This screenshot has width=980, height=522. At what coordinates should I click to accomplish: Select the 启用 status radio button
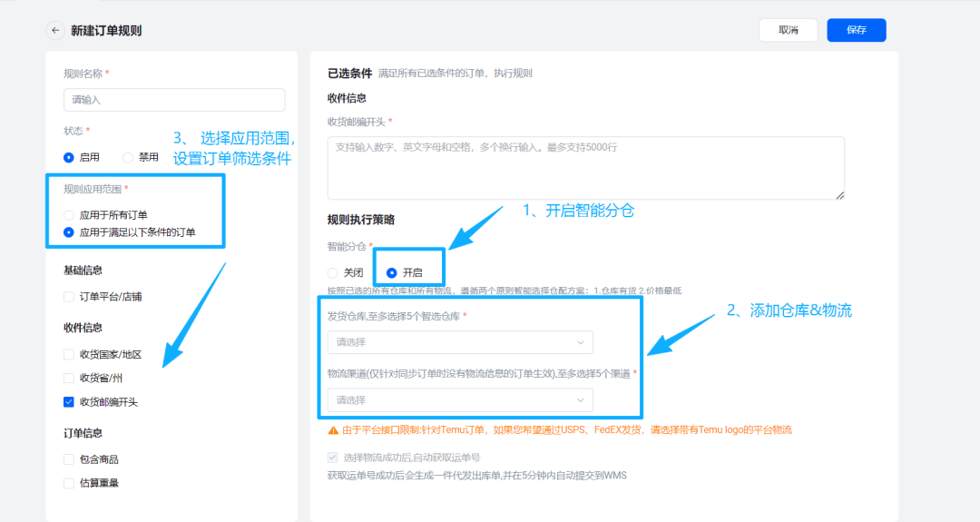pyautogui.click(x=69, y=157)
